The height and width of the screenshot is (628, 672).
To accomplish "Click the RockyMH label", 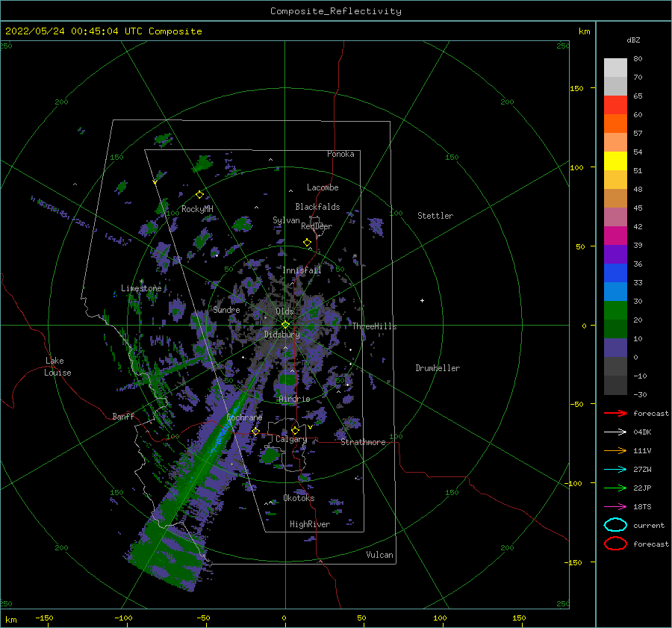I will pyautogui.click(x=197, y=209).
